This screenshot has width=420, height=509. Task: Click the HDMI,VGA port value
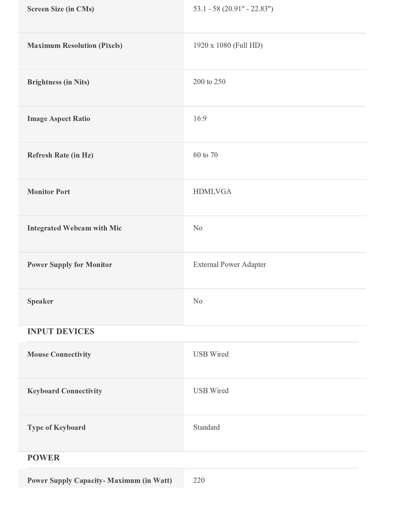click(x=212, y=192)
